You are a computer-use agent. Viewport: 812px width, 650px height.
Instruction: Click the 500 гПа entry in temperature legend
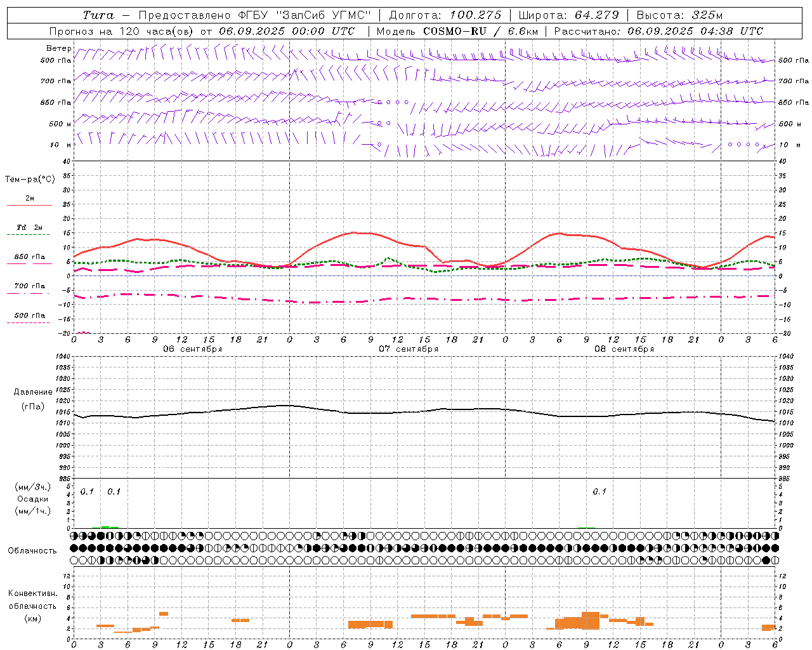tap(30, 315)
